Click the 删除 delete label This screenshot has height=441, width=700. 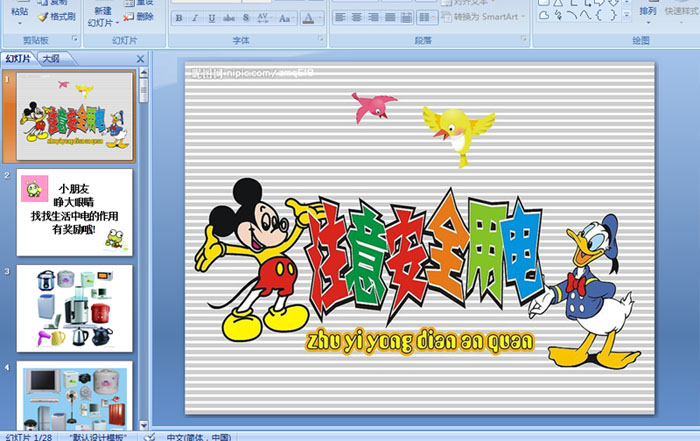[145, 17]
